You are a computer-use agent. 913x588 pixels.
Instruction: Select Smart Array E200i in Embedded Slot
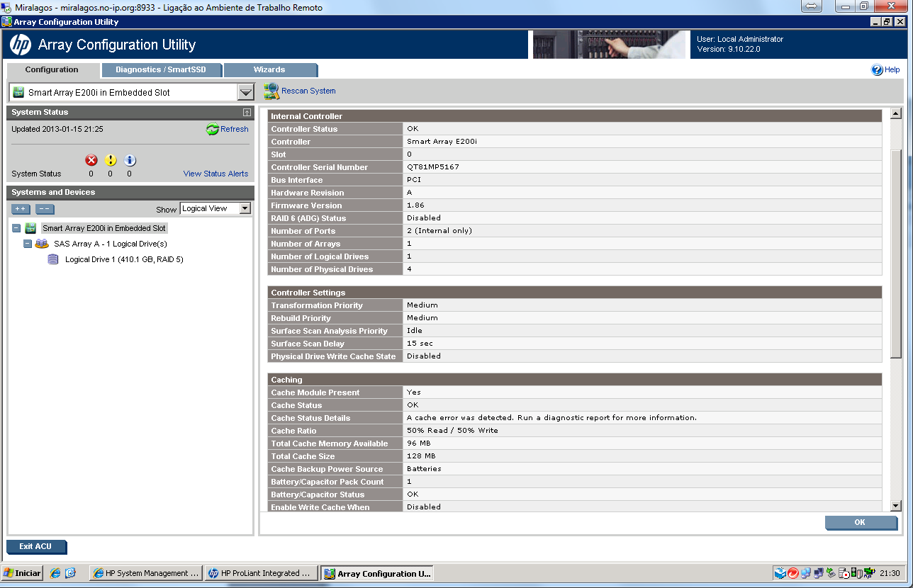point(104,228)
